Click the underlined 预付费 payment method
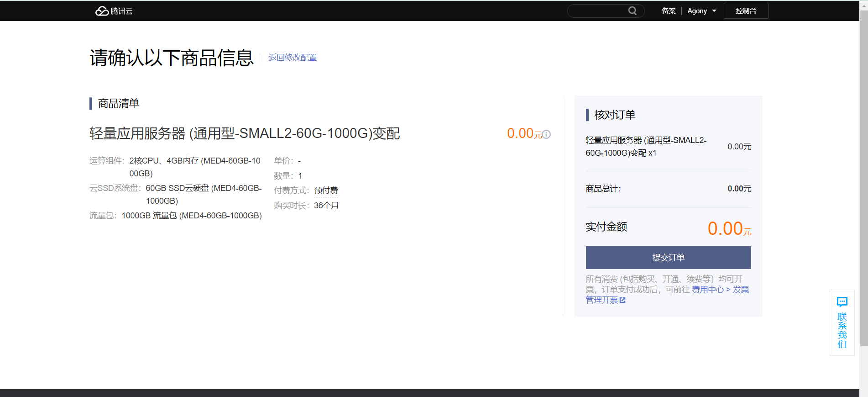 pos(326,191)
